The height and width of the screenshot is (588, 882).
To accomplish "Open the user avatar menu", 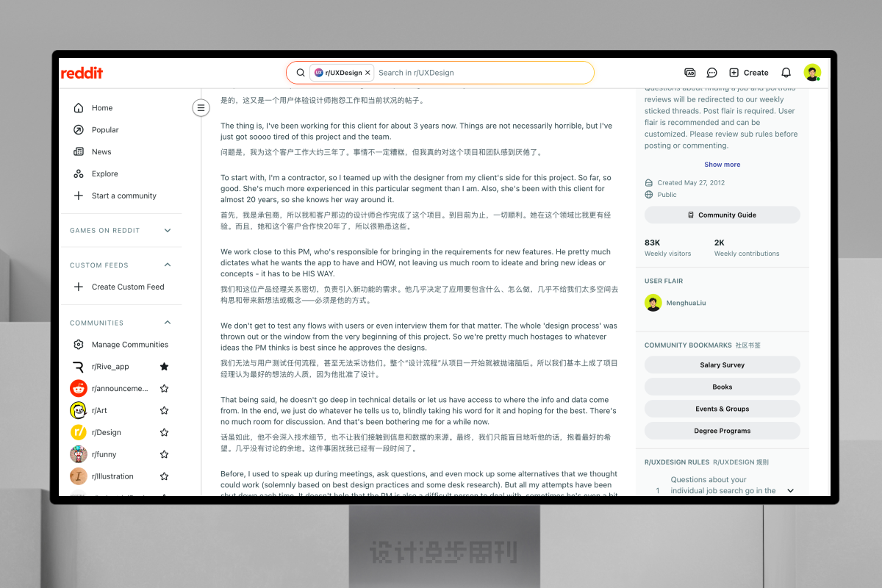I will (812, 73).
